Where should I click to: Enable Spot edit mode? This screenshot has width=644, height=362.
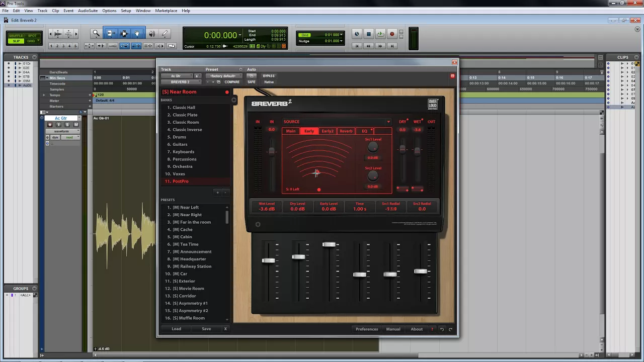click(32, 36)
